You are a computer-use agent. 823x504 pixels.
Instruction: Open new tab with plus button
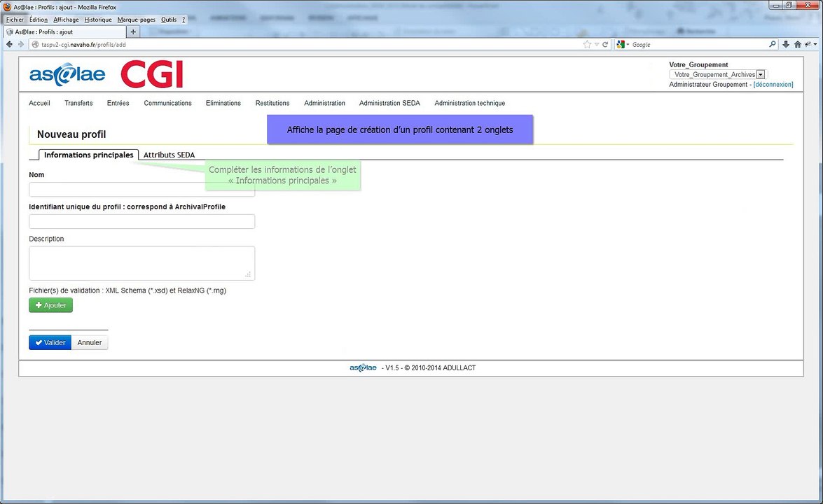pos(133,32)
